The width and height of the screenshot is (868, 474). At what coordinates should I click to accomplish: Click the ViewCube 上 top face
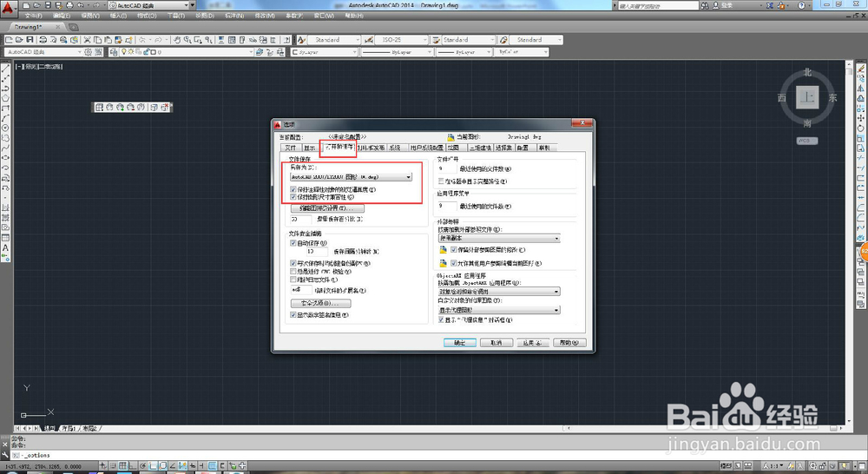click(807, 97)
